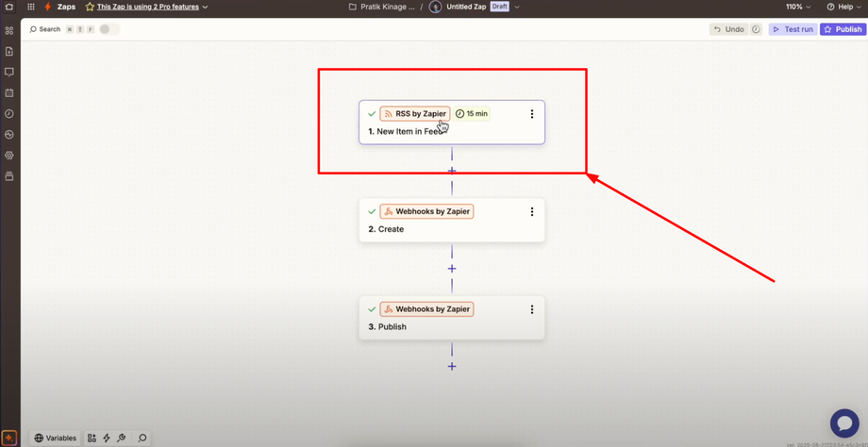
Task: Open the Pratik Kinage folder breadcrumb
Action: (387, 8)
